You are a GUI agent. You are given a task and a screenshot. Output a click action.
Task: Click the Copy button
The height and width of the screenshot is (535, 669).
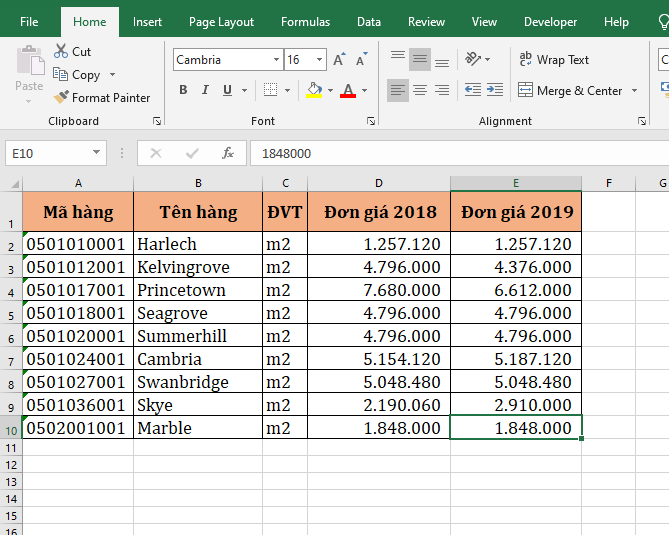pos(77,75)
